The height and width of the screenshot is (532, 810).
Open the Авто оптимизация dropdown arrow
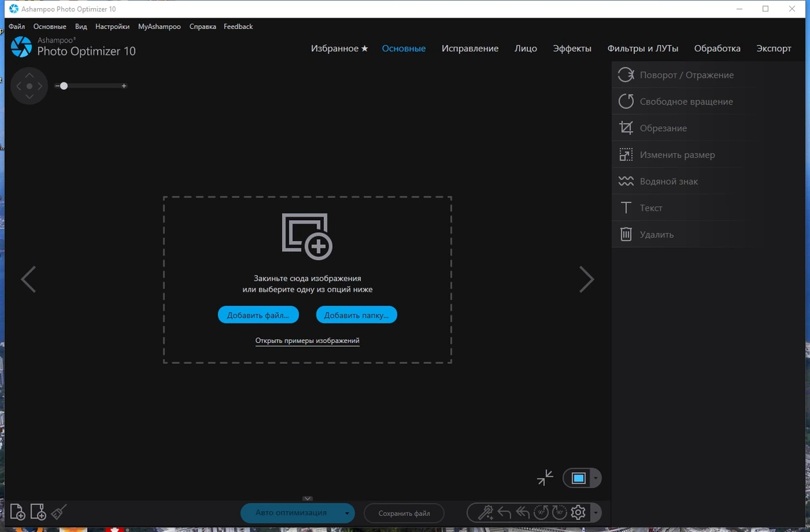[347, 513]
